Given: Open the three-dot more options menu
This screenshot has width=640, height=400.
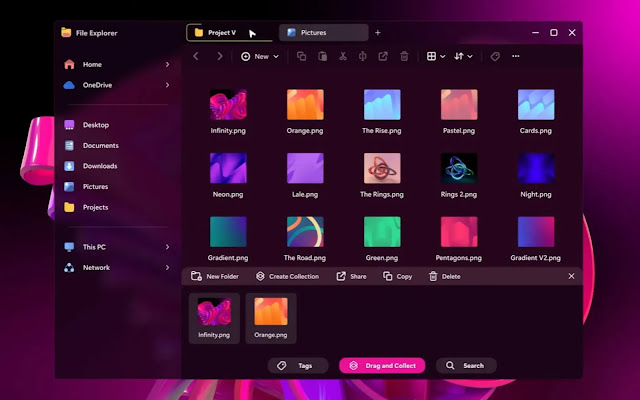Looking at the screenshot, I should coord(516,56).
